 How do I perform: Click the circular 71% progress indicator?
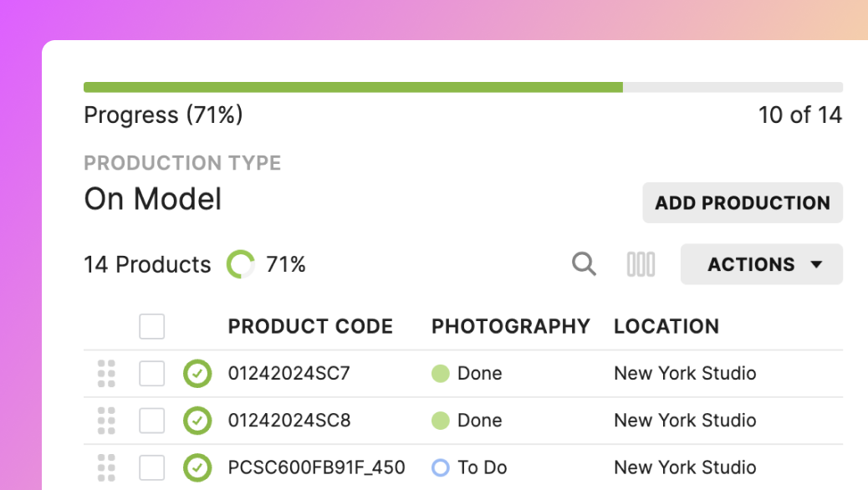pos(240,263)
